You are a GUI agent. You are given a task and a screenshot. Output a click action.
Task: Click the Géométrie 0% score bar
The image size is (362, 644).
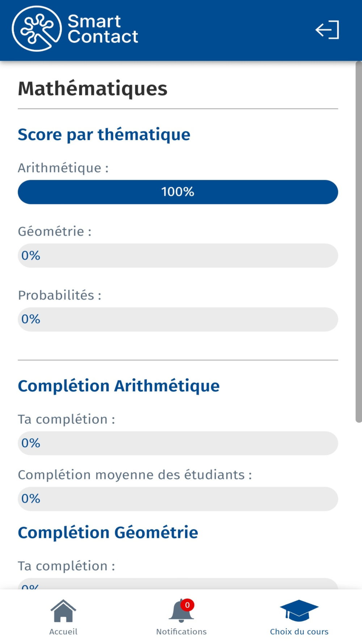[x=178, y=256]
